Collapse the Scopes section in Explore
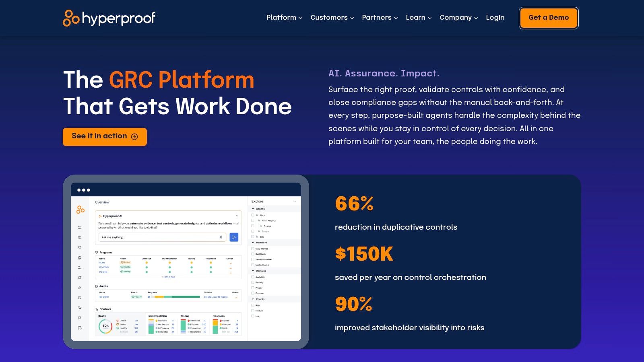Screen dimensions: 644x362 coord(253,209)
